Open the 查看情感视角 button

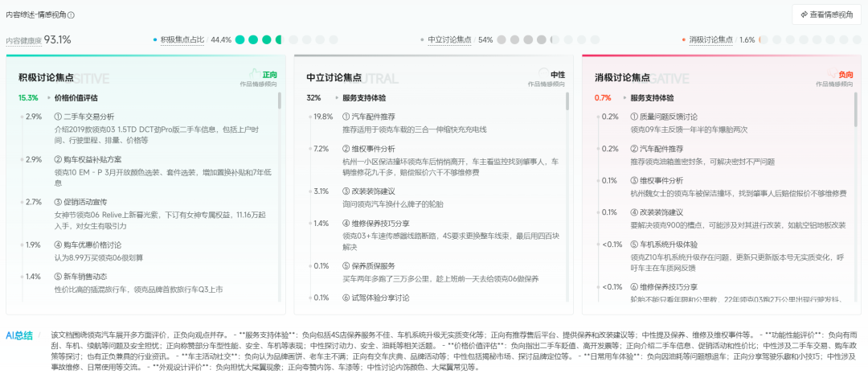(x=826, y=14)
